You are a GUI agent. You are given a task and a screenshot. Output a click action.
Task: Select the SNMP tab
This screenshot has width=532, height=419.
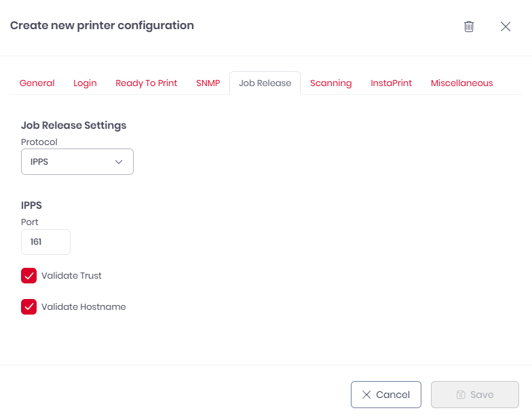coord(208,83)
